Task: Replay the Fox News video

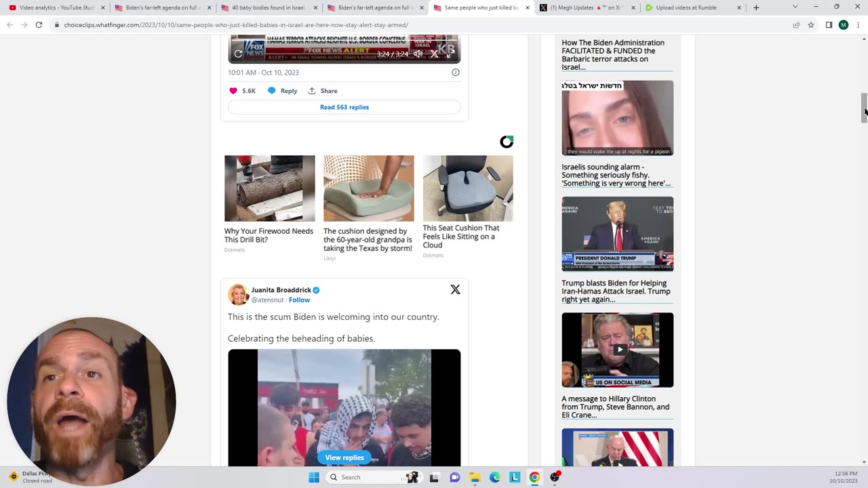Action: coord(238,54)
